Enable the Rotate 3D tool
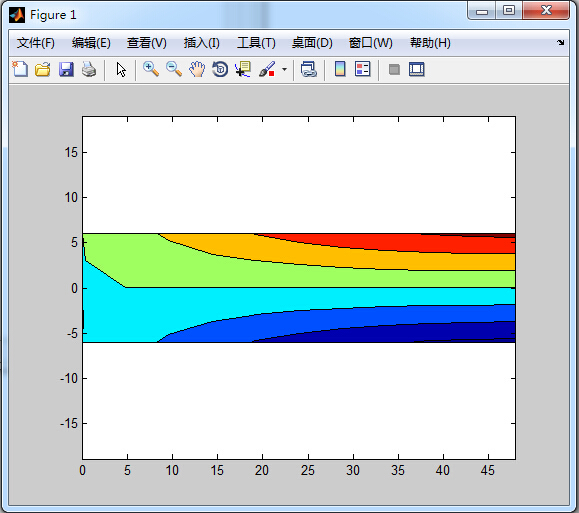Image resolution: width=579 pixels, height=513 pixels. [220, 69]
